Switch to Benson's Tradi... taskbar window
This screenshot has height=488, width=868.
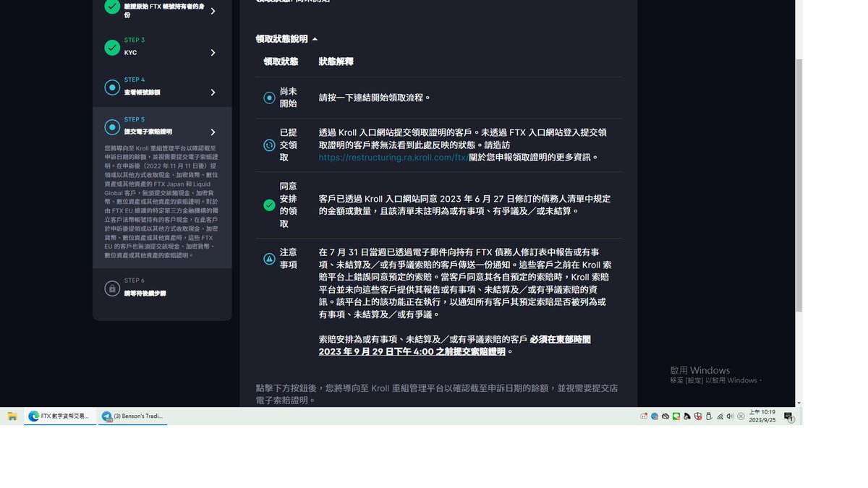coord(133,416)
